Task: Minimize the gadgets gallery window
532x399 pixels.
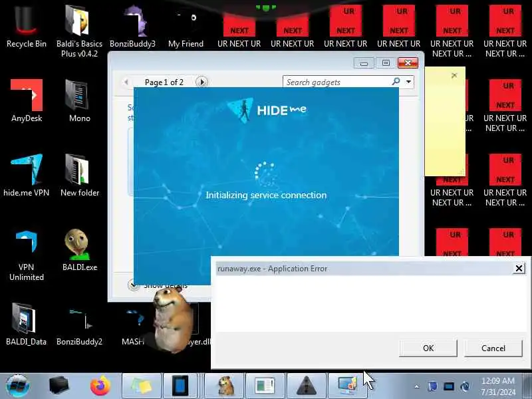Action: tap(364, 63)
